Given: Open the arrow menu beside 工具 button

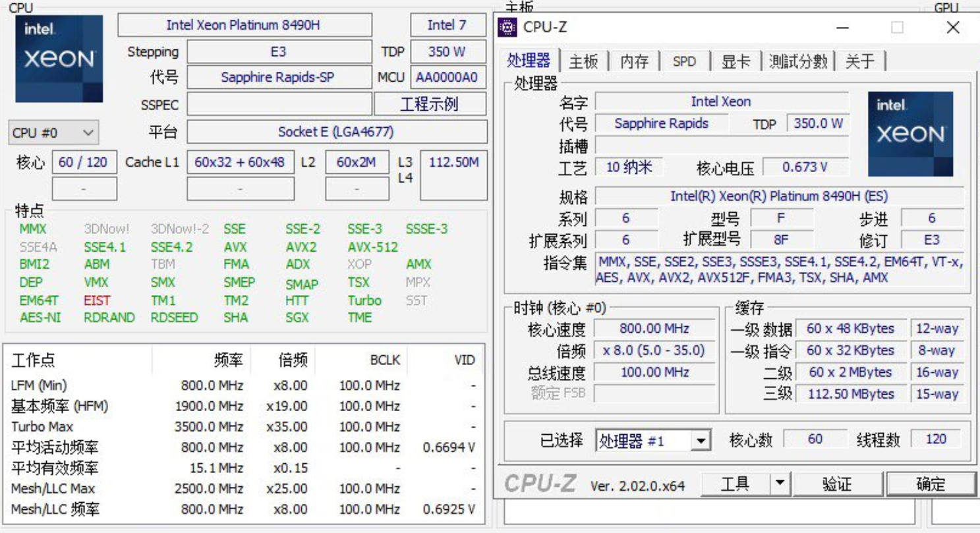Looking at the screenshot, I should [x=780, y=484].
